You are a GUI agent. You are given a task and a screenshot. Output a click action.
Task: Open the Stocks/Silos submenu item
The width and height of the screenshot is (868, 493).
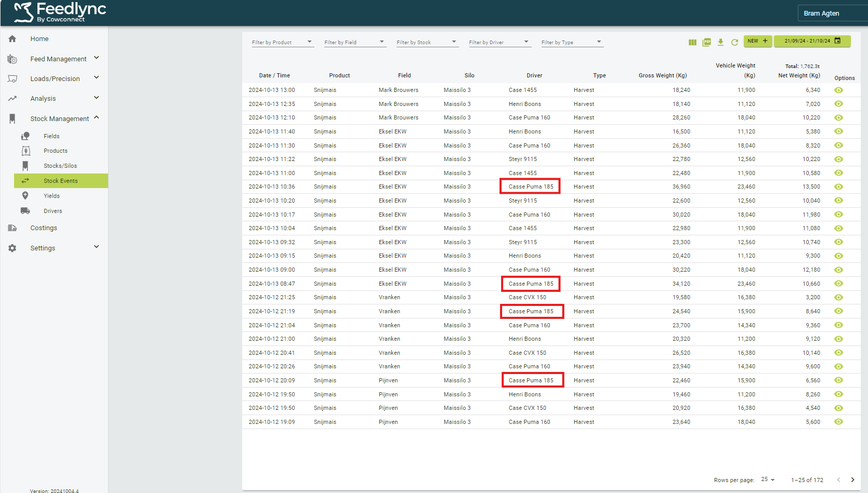(60, 166)
